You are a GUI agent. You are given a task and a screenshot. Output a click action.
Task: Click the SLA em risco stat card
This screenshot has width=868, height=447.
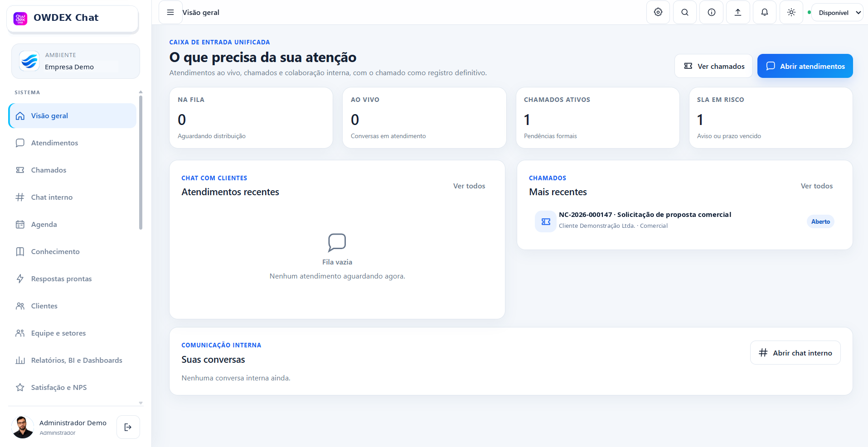[x=771, y=118]
